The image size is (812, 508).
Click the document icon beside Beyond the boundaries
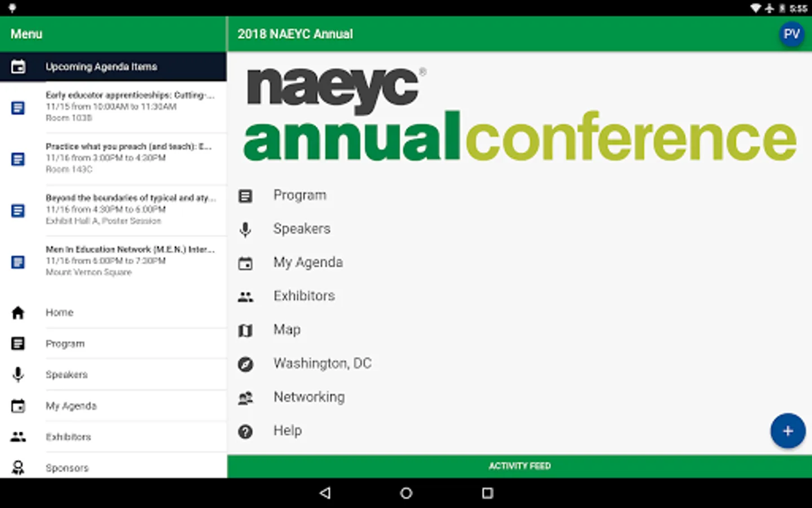pyautogui.click(x=18, y=211)
